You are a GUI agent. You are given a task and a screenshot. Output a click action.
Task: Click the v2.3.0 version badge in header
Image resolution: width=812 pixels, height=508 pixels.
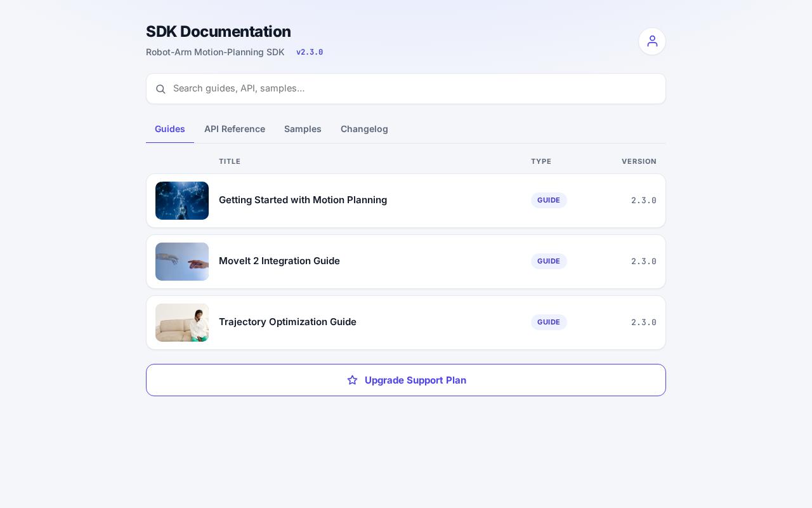pyautogui.click(x=310, y=52)
